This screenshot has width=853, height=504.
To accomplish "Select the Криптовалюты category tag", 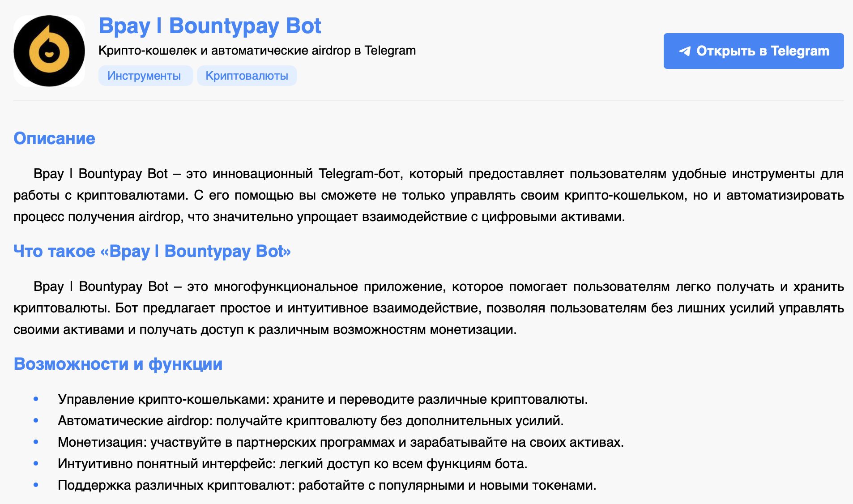I will pos(247,76).
